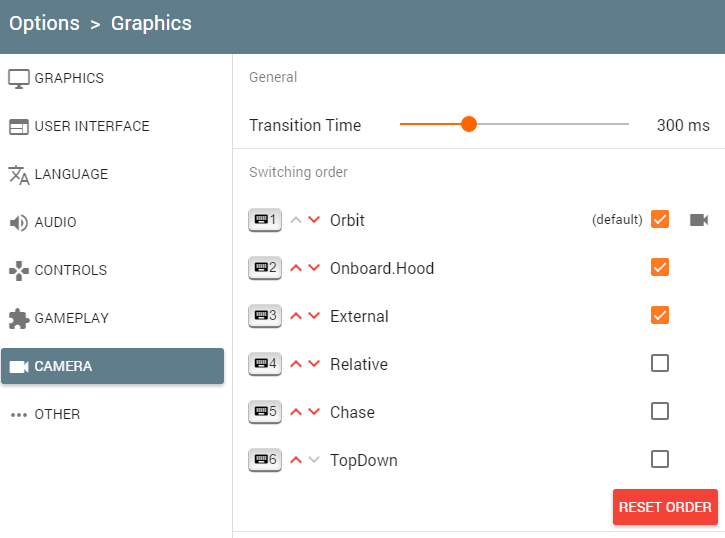Go back to Options in breadcrumb
725x538 pixels.
(44, 24)
